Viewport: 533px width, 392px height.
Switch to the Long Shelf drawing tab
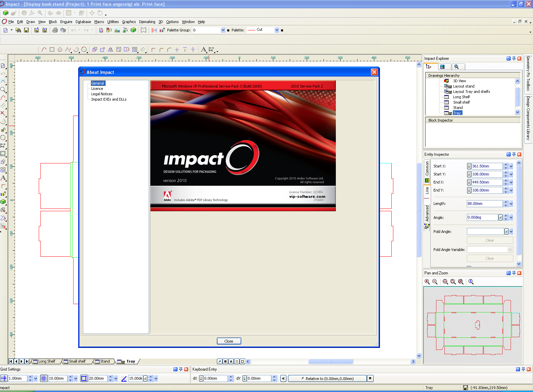46,361
